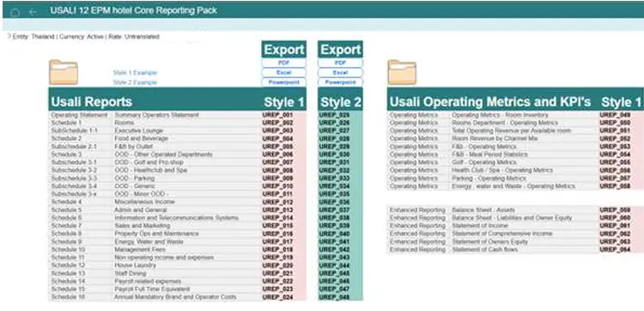Select UREP_061 Statement of Income code
Screen dimensions: 644x311
tap(615, 226)
